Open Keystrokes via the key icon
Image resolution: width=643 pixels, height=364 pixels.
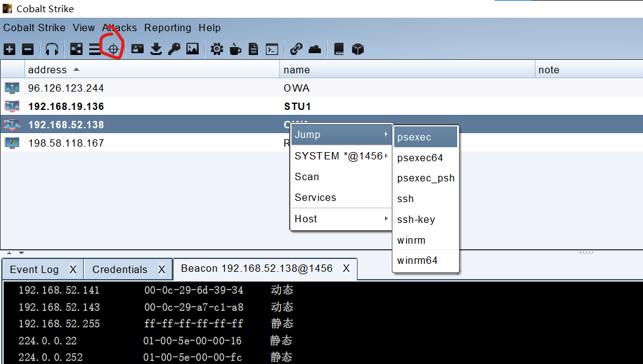pyautogui.click(x=174, y=49)
